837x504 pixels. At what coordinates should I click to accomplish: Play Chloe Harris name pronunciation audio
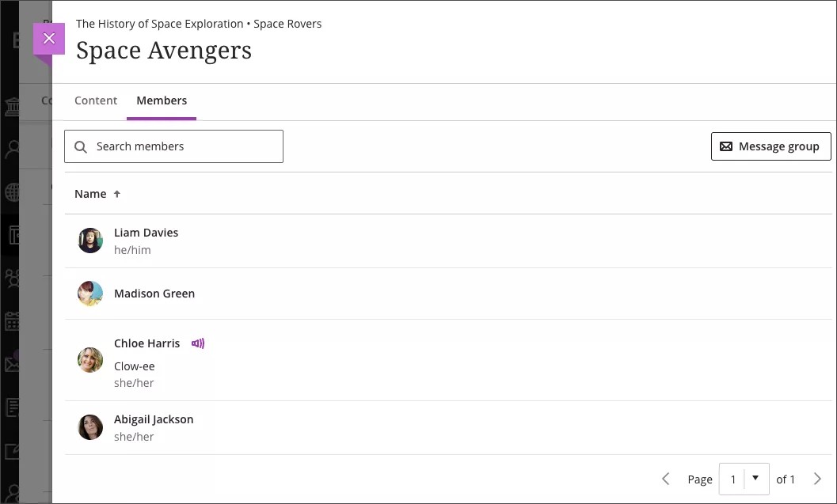(x=197, y=343)
